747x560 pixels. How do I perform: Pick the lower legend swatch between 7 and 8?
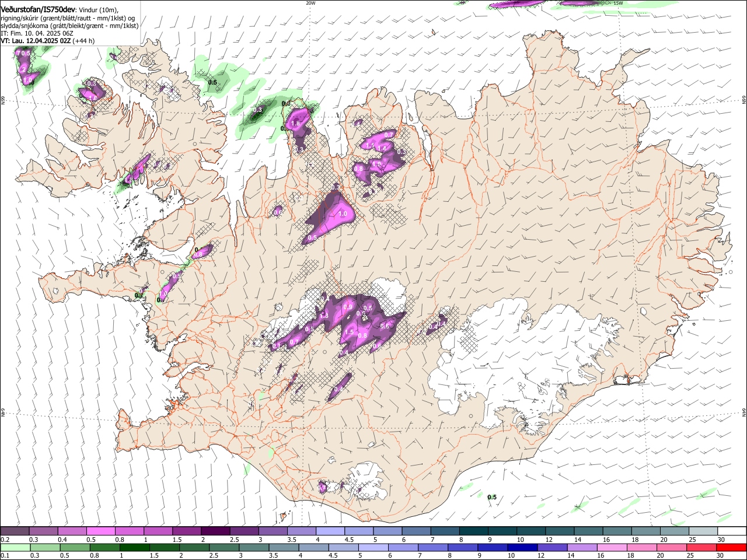point(433,547)
